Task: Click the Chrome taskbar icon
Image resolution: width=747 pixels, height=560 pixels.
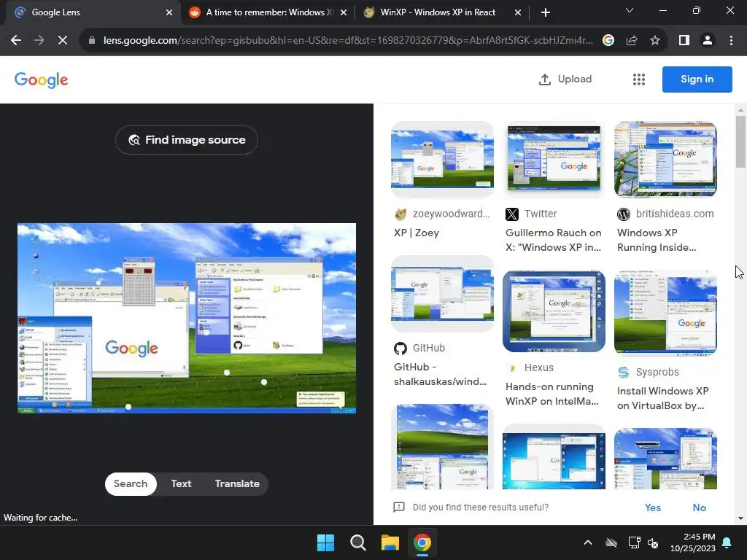Action: click(x=422, y=542)
